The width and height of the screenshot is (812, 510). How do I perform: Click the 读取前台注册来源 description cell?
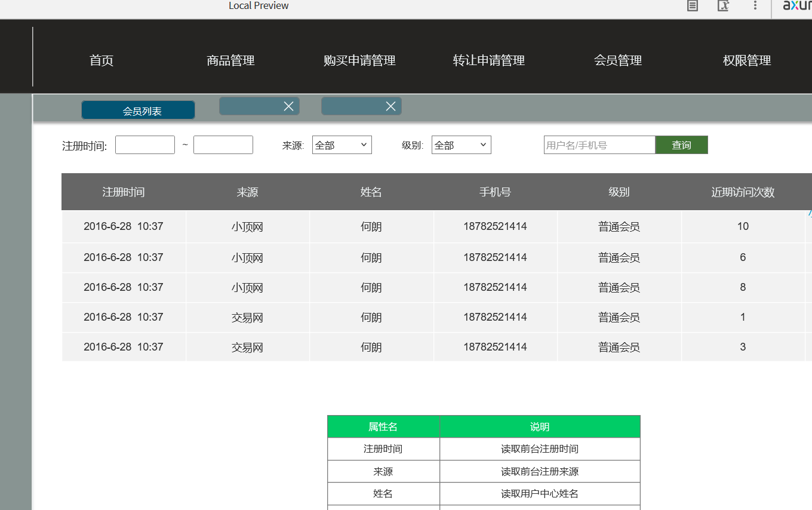540,472
